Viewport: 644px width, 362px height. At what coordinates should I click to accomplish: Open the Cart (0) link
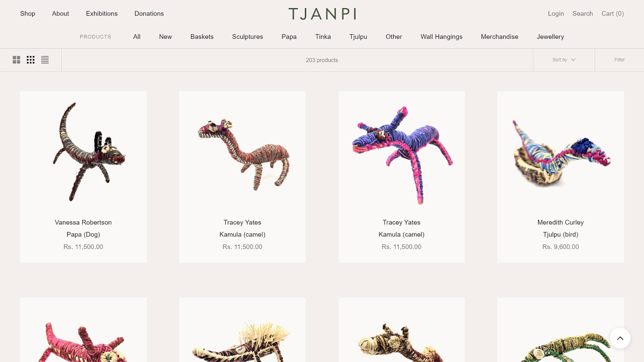[x=613, y=14]
